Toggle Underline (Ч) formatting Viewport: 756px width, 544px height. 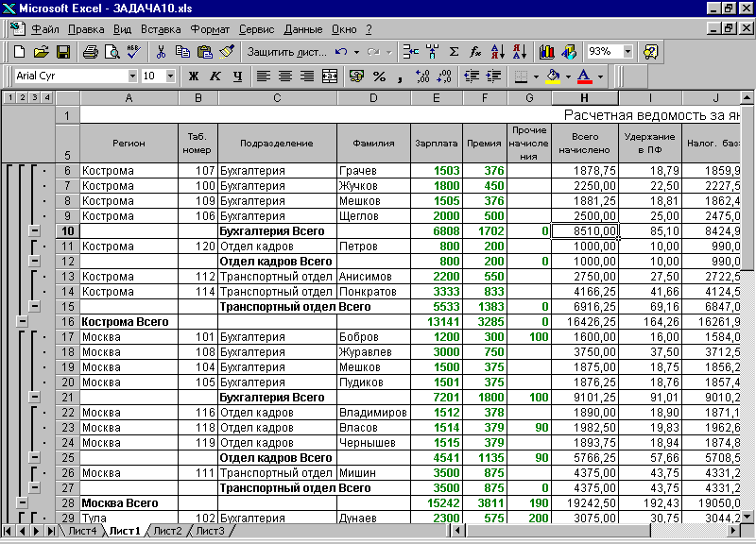pos(237,76)
